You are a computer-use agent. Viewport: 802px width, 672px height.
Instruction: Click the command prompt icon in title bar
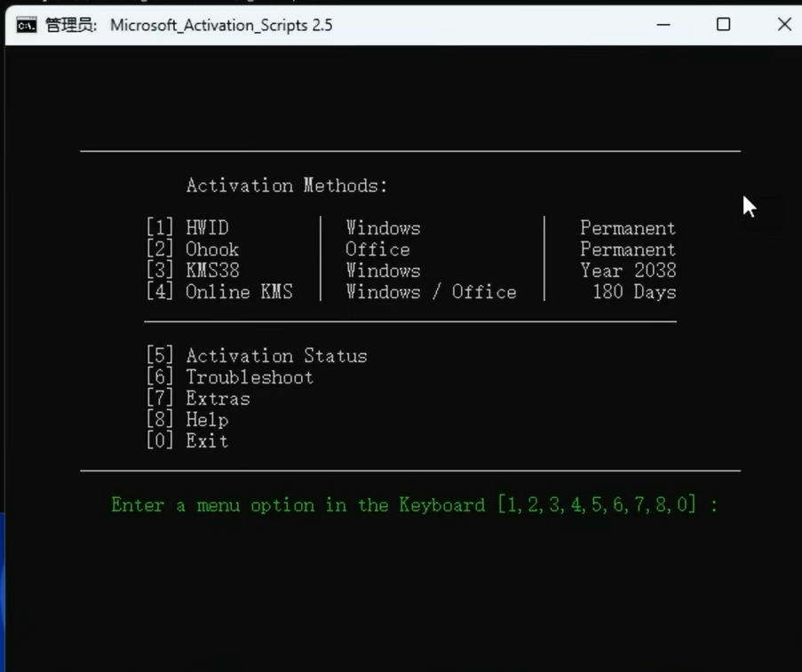pos(27,25)
